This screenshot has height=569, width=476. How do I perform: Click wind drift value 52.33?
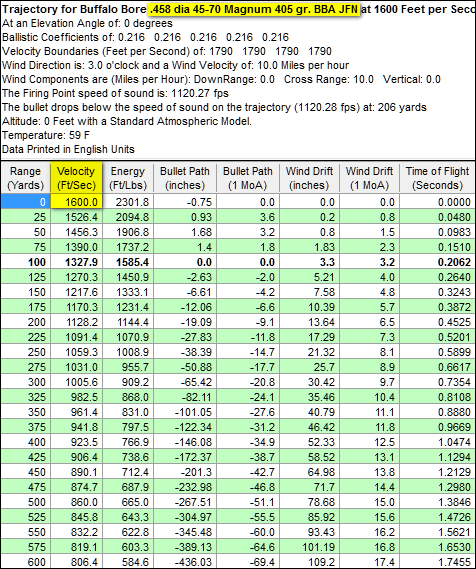309,442
